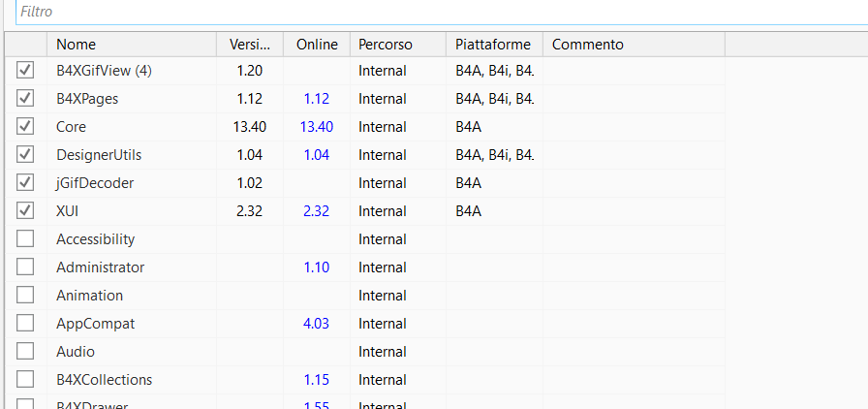Open online version 1.10 link for Administrator

point(317,267)
